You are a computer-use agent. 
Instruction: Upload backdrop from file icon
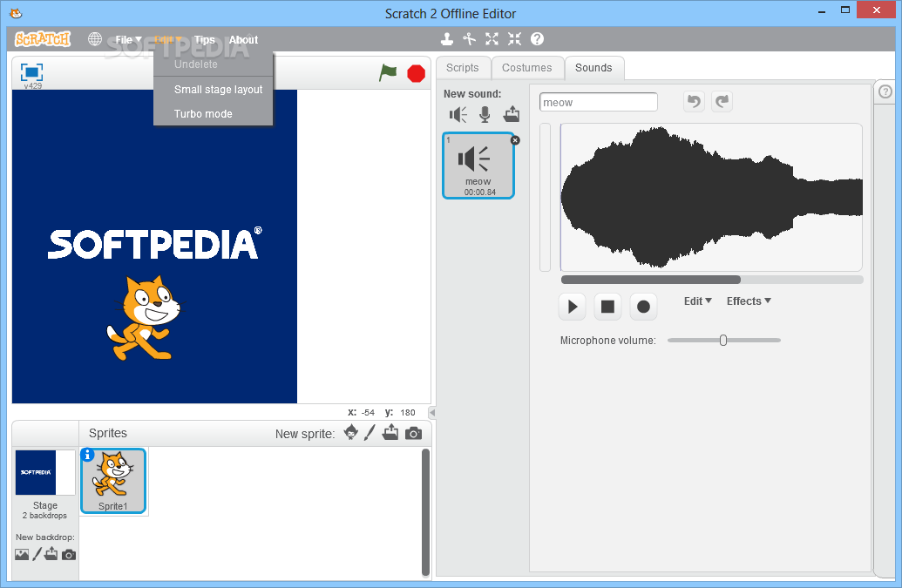coord(51,554)
